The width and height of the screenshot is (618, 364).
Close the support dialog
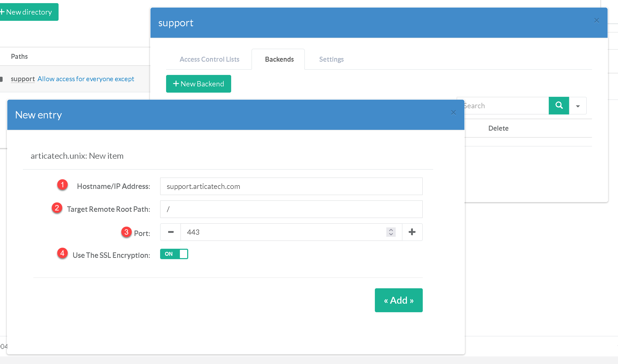[x=597, y=21]
